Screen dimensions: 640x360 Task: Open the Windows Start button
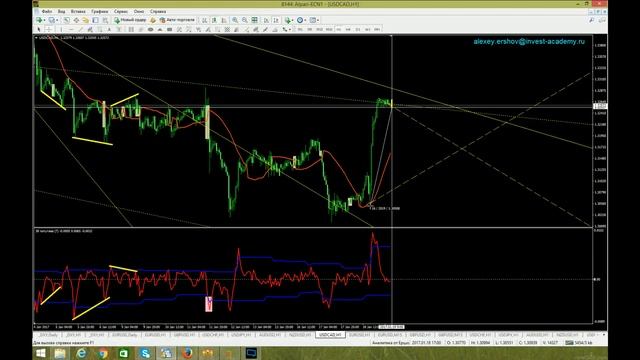pyautogui.click(x=40, y=353)
